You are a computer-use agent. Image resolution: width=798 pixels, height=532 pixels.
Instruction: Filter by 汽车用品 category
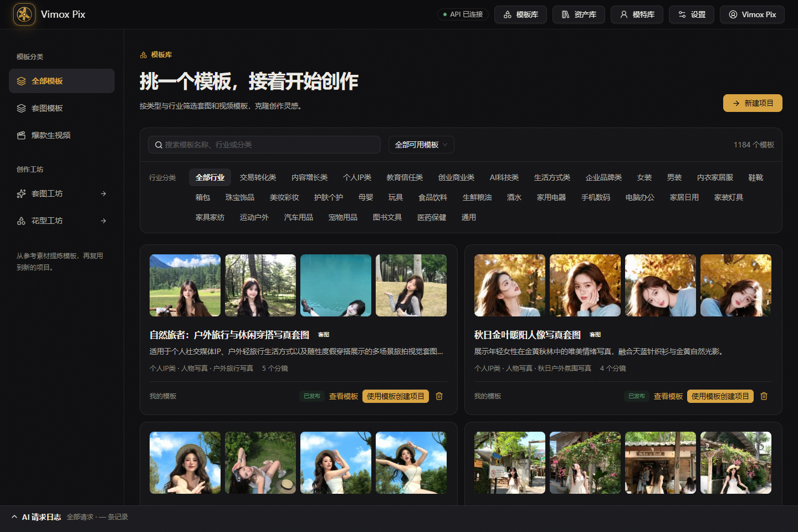coord(299,217)
